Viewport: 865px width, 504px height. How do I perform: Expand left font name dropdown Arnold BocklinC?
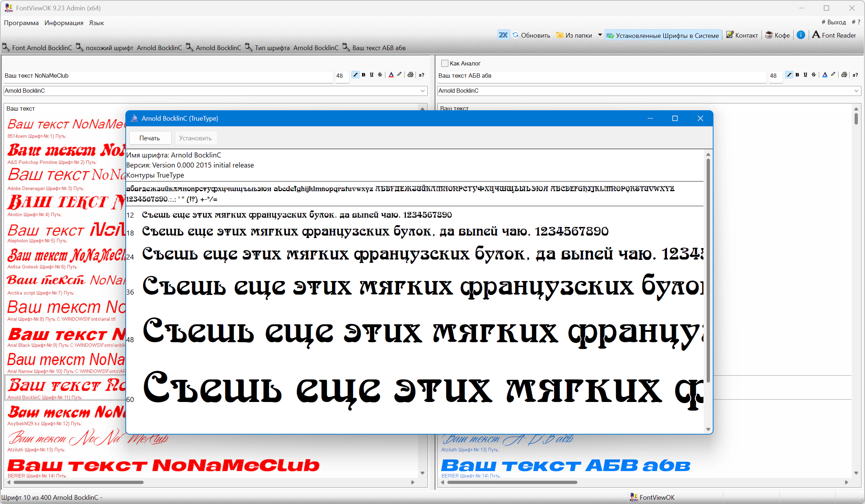(423, 91)
